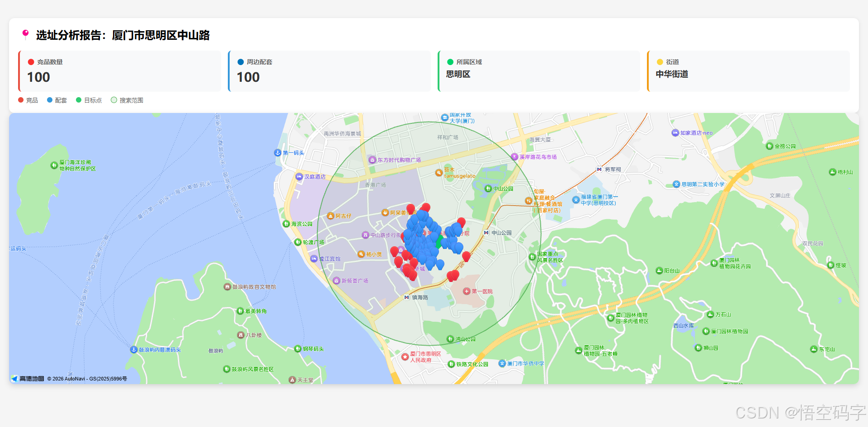The height and width of the screenshot is (427, 868).
Task: Click the 八卦楼 landmark icon
Action: [241, 335]
